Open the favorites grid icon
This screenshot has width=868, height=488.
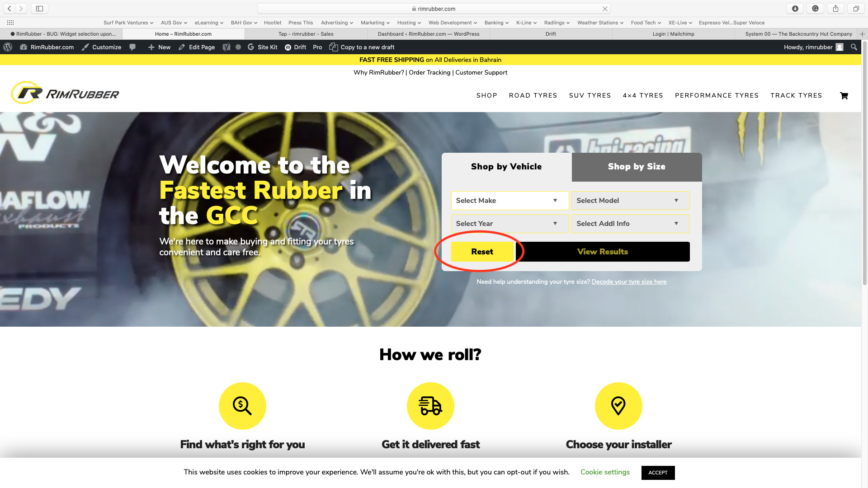[x=10, y=23]
